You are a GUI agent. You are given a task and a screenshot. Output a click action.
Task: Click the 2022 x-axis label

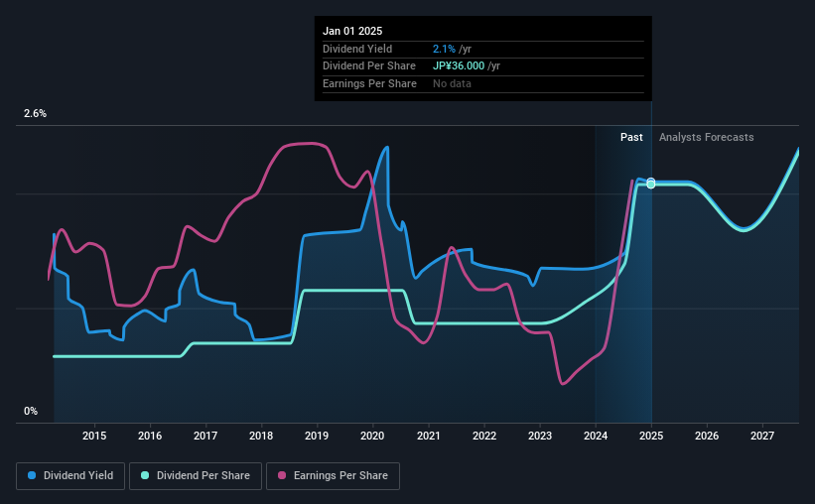(483, 436)
